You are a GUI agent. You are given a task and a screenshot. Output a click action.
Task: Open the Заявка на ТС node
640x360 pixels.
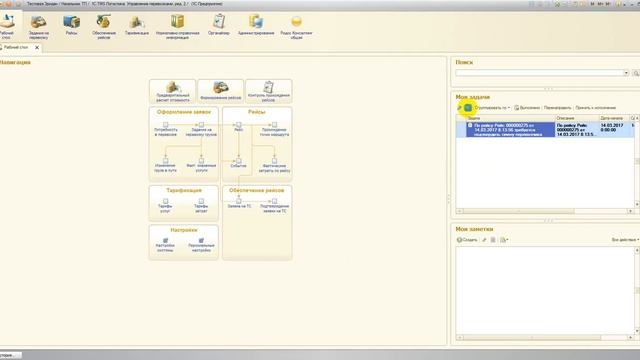[x=239, y=203]
